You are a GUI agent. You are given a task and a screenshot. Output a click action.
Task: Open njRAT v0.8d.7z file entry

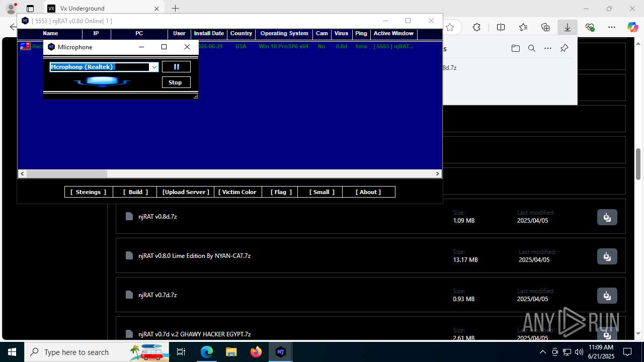(x=157, y=217)
